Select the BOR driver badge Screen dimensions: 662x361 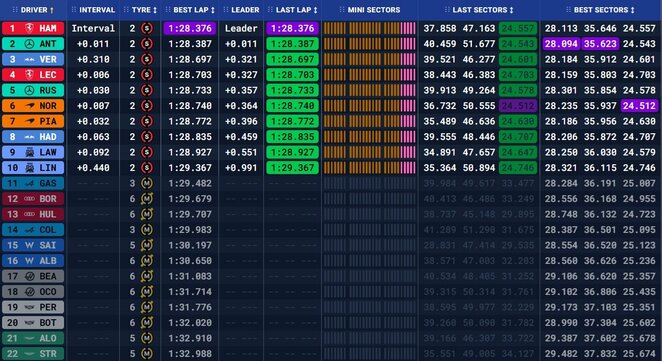tap(33, 198)
